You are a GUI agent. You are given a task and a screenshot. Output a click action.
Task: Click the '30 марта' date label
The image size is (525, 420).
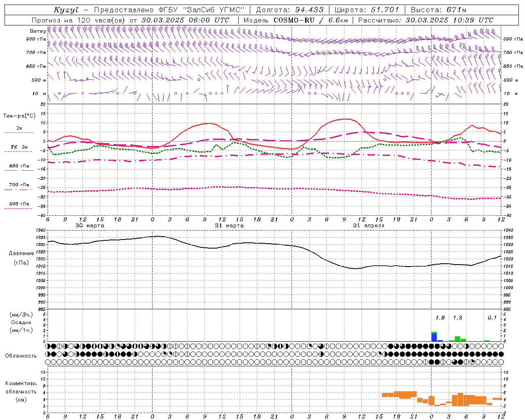(x=90, y=226)
